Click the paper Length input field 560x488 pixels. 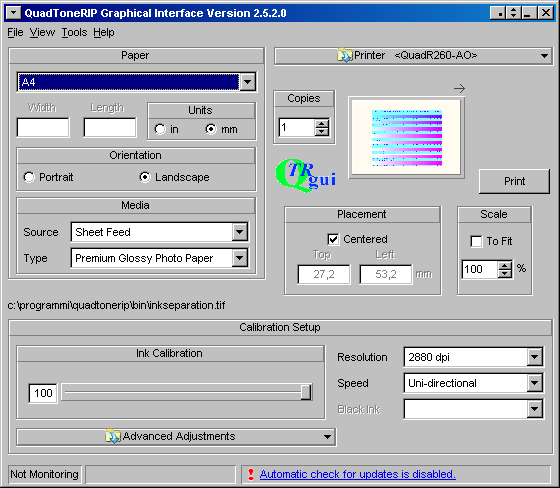110,128
